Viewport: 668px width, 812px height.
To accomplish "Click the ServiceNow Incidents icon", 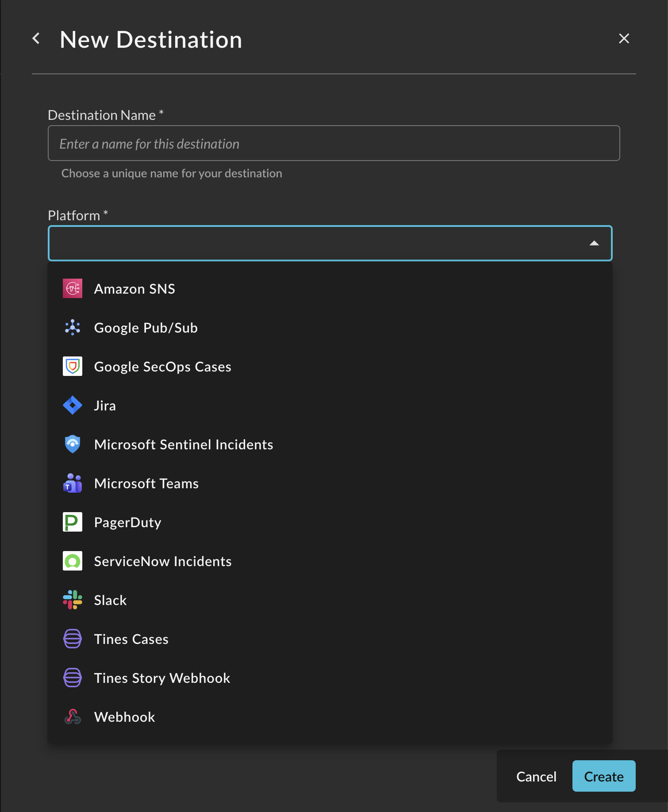I will tap(73, 561).
